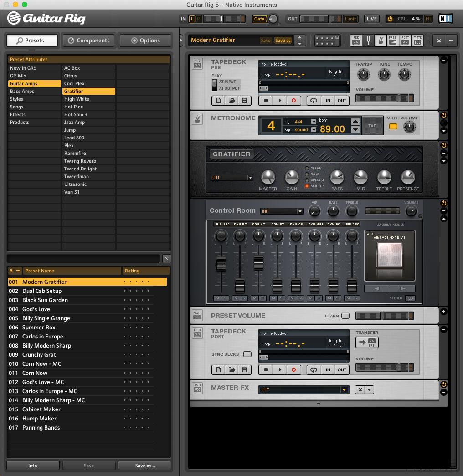This screenshot has width=463, height=476.
Task: Switch to the Components tab
Action: [x=89, y=41]
